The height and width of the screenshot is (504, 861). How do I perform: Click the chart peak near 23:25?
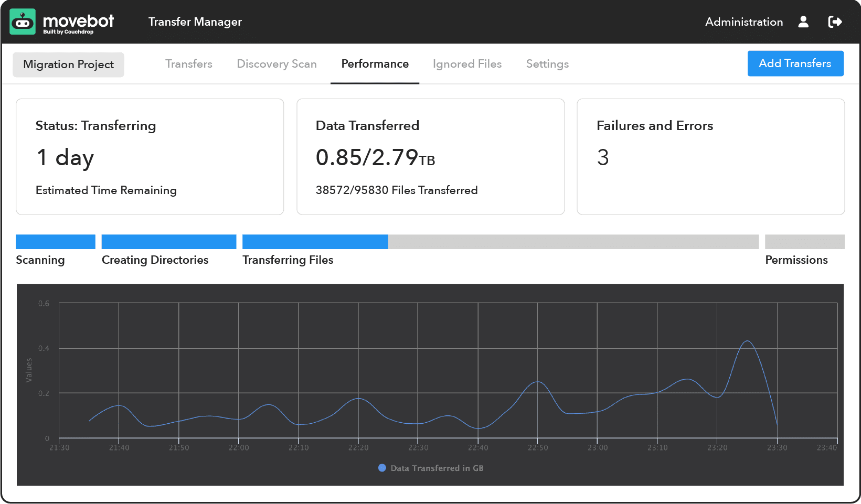747,341
